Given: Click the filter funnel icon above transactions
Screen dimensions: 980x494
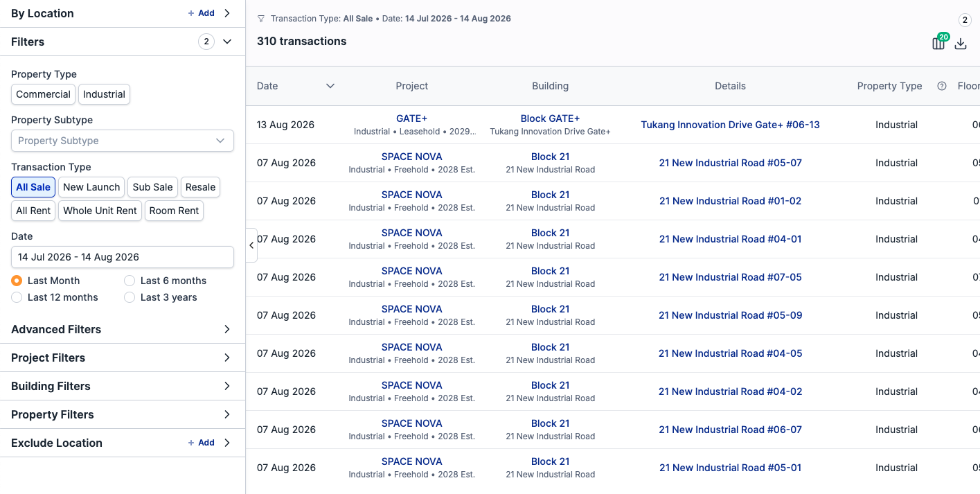Looking at the screenshot, I should [261, 19].
